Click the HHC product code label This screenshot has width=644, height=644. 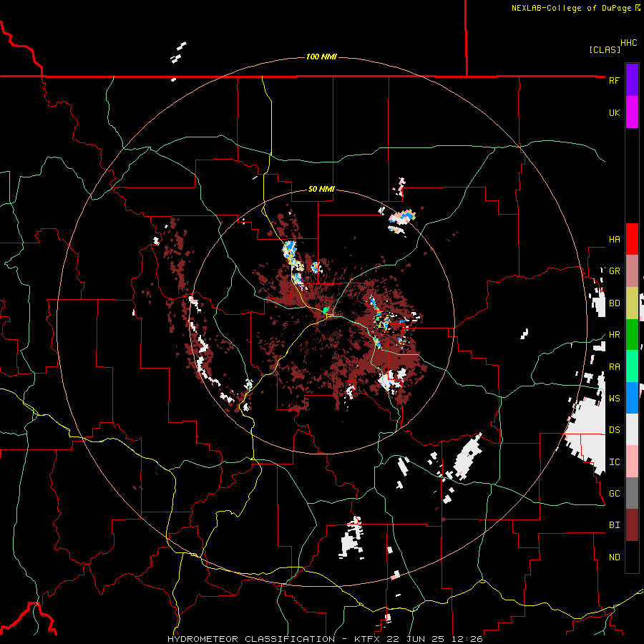point(628,43)
